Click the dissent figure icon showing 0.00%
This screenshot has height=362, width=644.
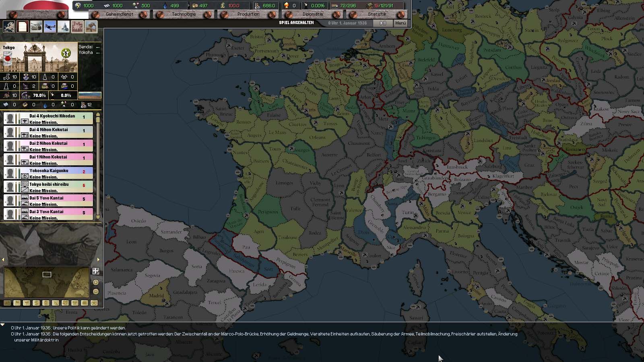click(306, 6)
